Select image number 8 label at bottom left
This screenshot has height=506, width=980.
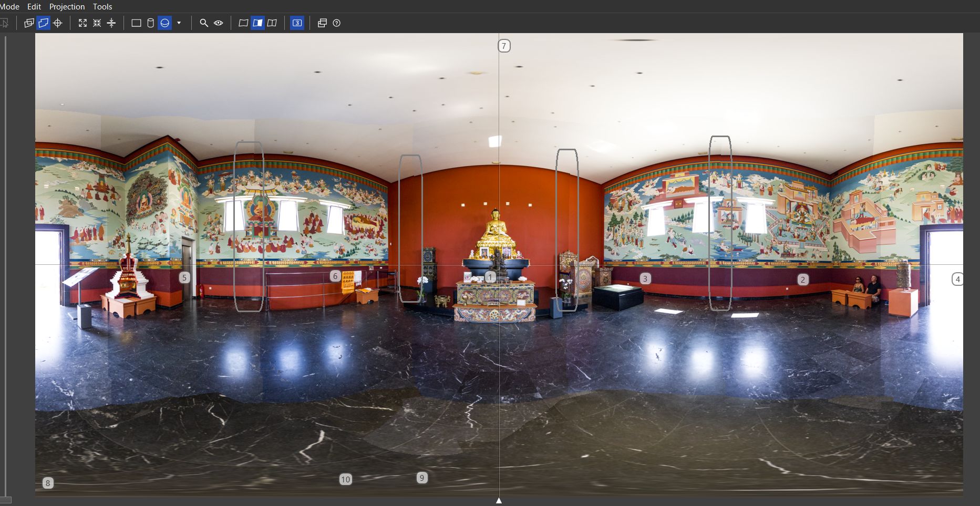click(x=48, y=483)
